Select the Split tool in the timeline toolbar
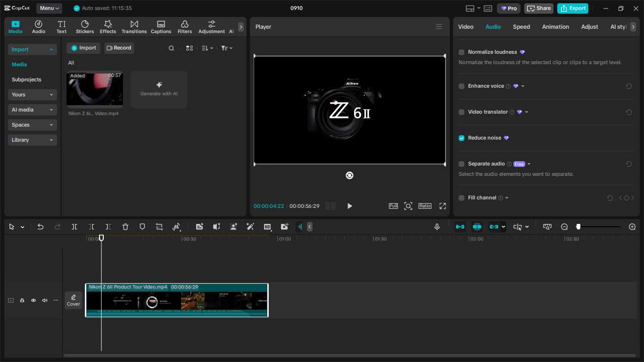Screen dimensions: 644x362 coord(74,227)
